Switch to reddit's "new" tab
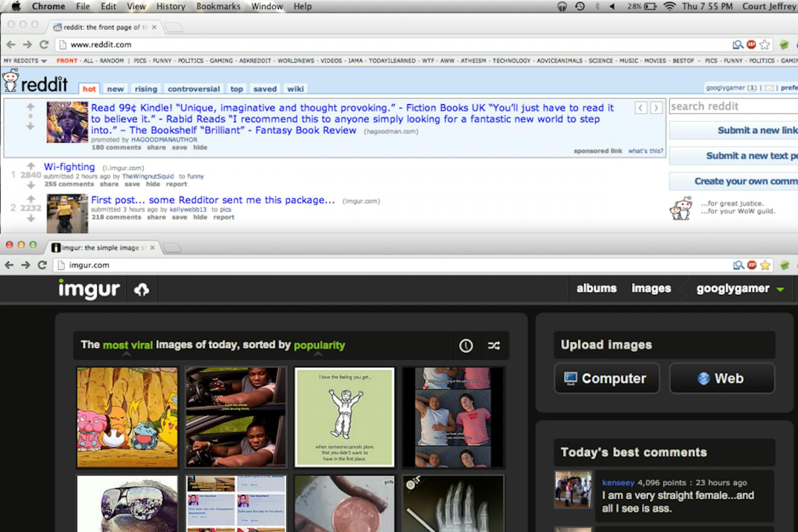The image size is (798, 532). (x=115, y=88)
